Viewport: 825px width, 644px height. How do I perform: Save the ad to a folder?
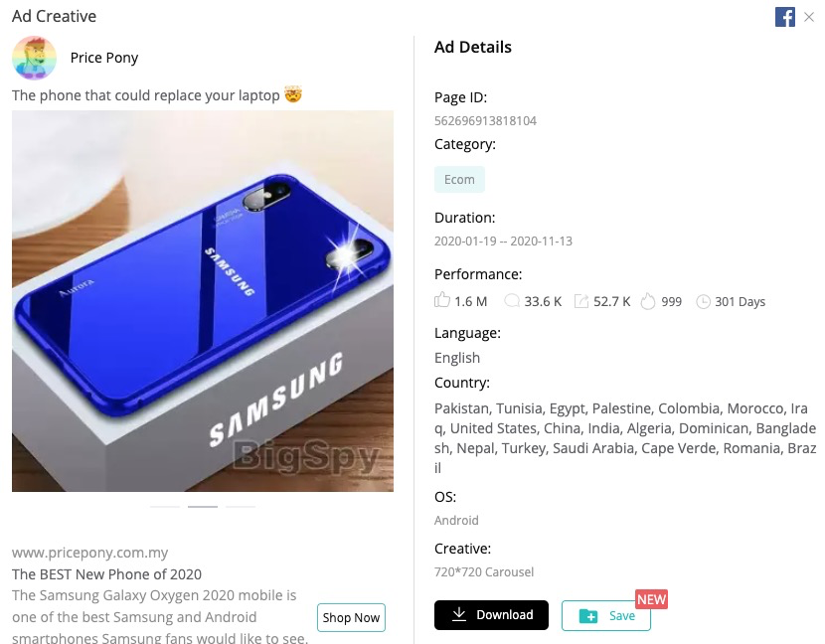coord(606,615)
